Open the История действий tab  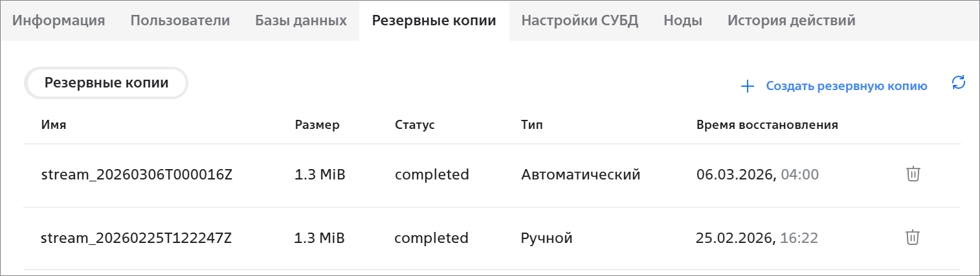click(791, 20)
